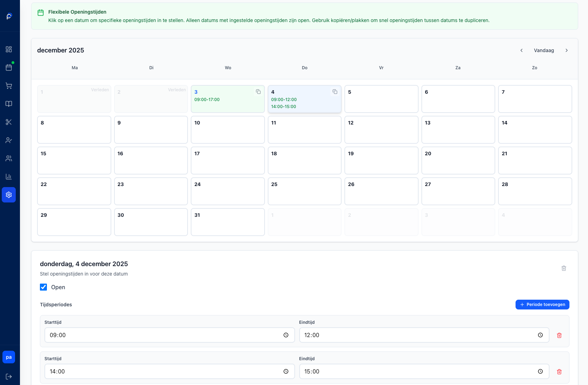Open the settings gear in sidebar
This screenshot has width=588, height=385.
[x=9, y=195]
